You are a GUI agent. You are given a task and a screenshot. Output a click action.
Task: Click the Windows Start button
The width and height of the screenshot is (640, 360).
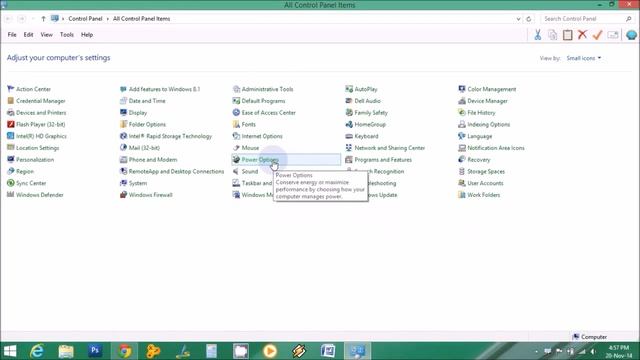(10, 351)
